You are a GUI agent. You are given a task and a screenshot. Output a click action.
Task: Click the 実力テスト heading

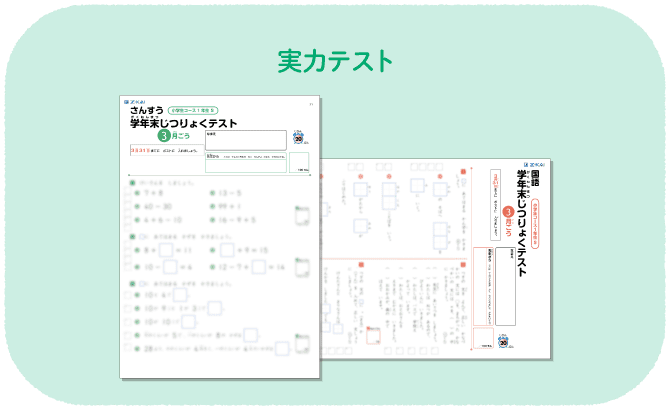pyautogui.click(x=335, y=62)
